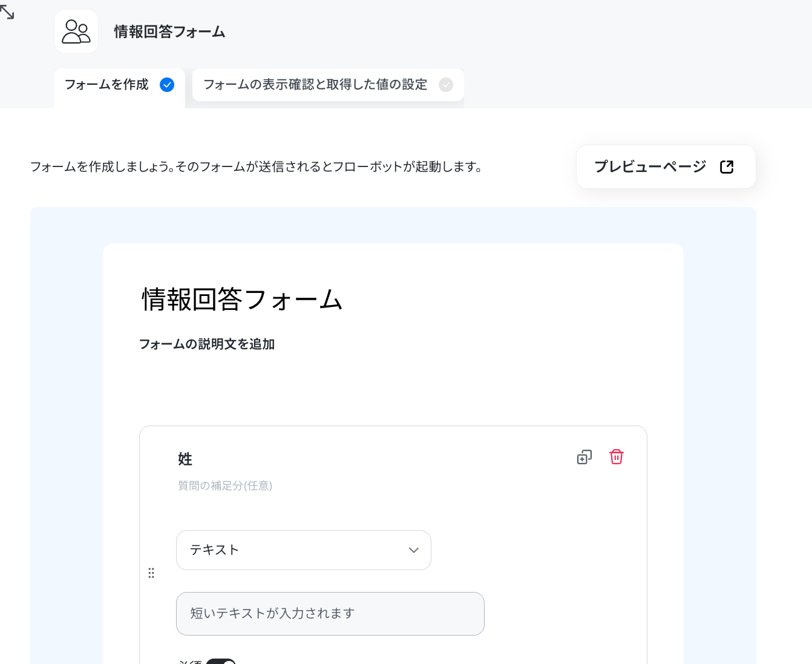
Task: Open the テキスト answer type dropdown
Action: [x=304, y=550]
